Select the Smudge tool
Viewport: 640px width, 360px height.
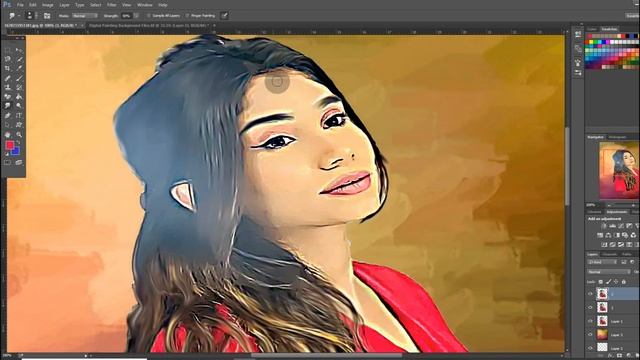(x=8, y=106)
